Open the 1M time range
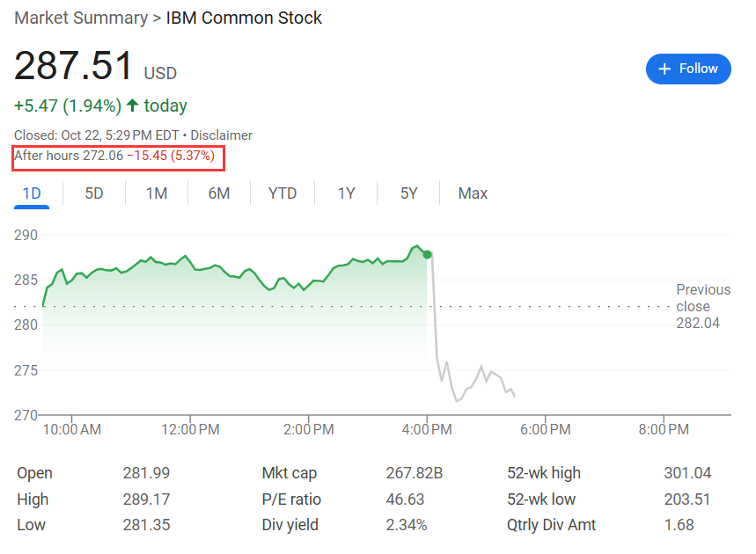Image resolution: width=756 pixels, height=554 pixels. coord(156,193)
